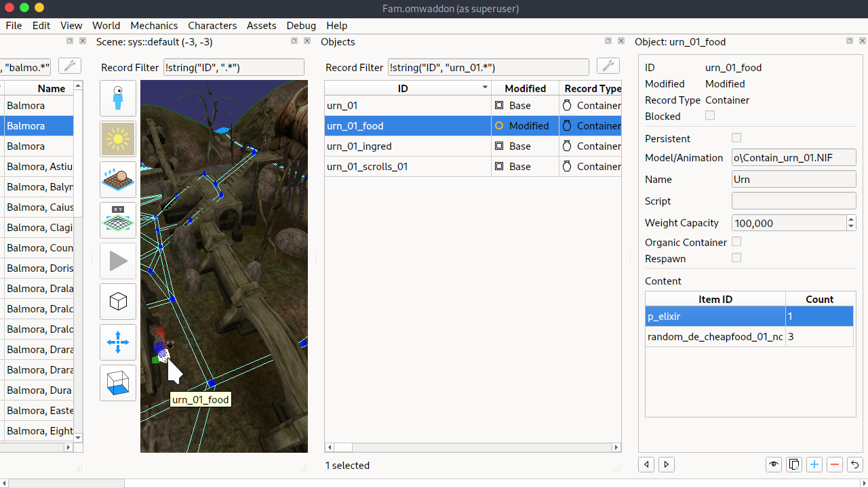
Task: Select the p_elixir content row
Action: pyautogui.click(x=749, y=317)
